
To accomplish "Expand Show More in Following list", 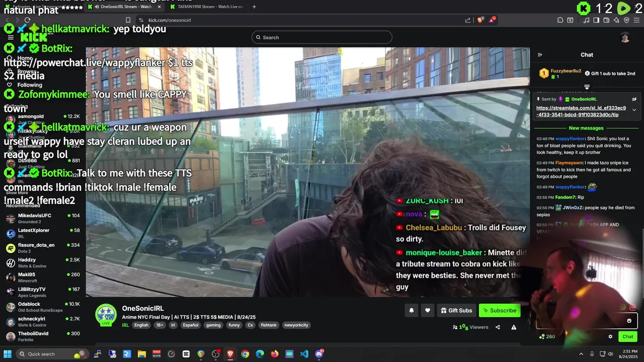I will [x=17, y=193].
